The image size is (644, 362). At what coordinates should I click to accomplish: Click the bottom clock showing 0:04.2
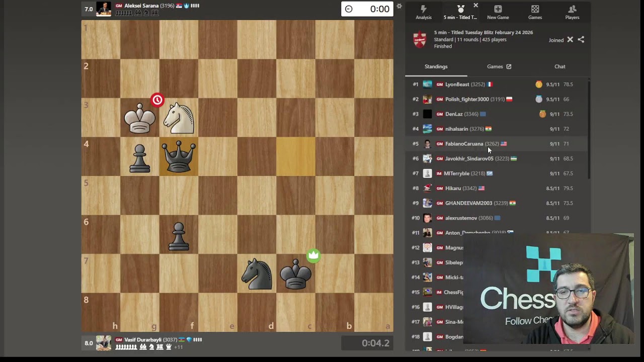(367, 343)
